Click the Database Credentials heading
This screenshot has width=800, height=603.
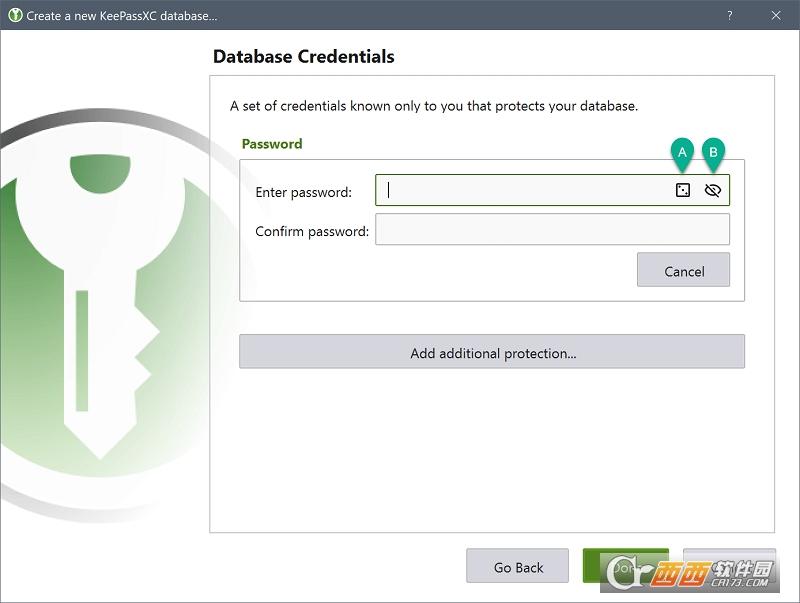click(x=304, y=56)
